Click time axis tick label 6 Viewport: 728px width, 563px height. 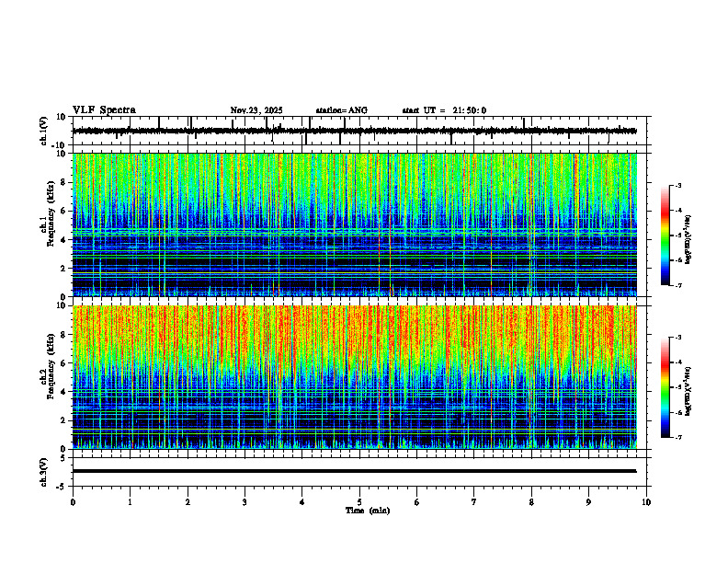click(417, 502)
